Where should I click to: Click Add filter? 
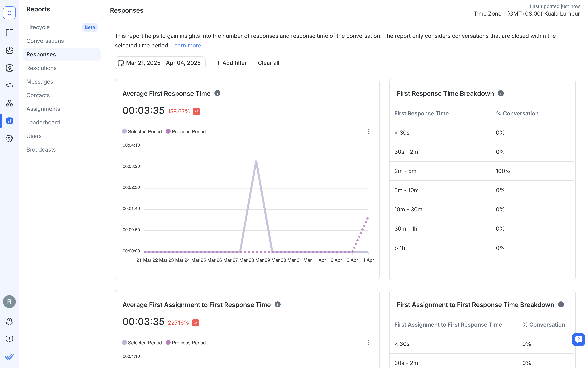pos(231,63)
